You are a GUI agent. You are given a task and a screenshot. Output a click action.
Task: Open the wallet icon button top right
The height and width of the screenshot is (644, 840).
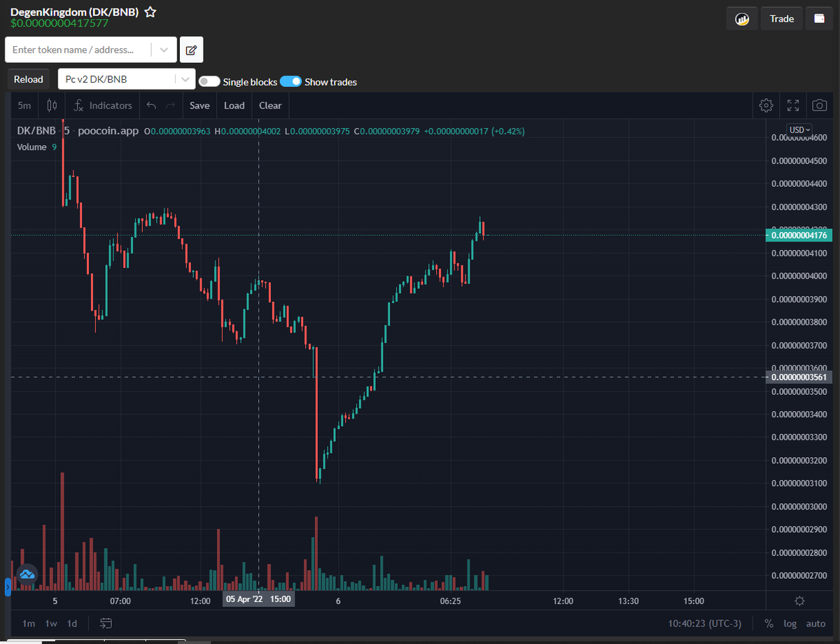(819, 18)
